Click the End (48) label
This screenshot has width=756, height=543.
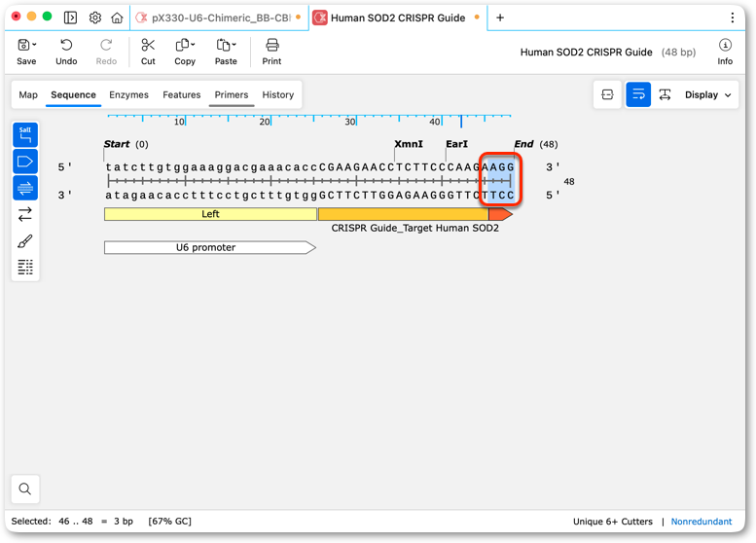(536, 144)
